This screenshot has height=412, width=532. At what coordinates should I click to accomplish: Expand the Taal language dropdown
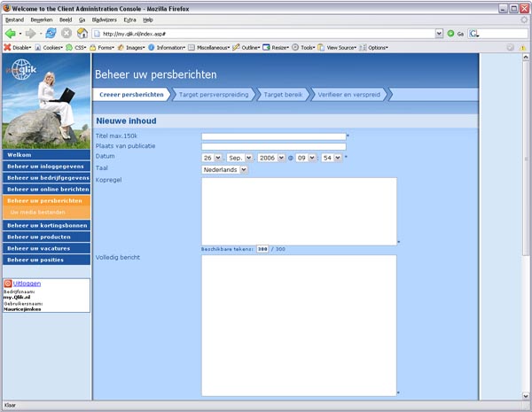(x=224, y=168)
